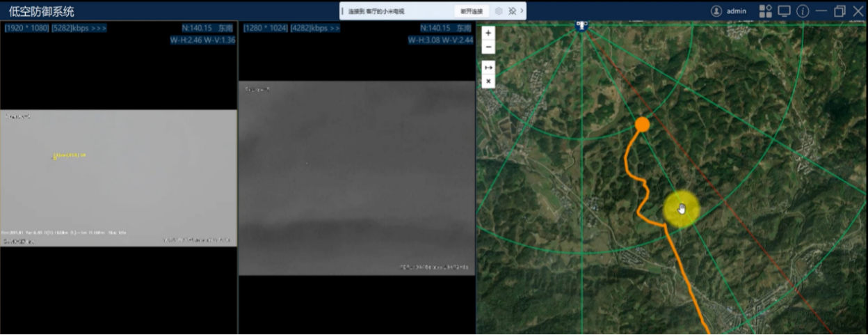Zoom in on the satellite map
Viewport: 868px width, 335px height.
point(488,33)
